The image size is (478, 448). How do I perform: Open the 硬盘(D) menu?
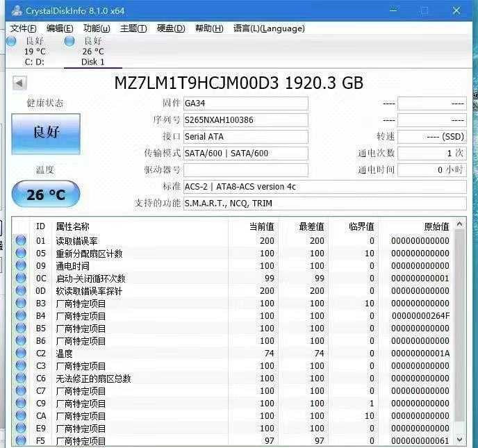pyautogui.click(x=171, y=28)
